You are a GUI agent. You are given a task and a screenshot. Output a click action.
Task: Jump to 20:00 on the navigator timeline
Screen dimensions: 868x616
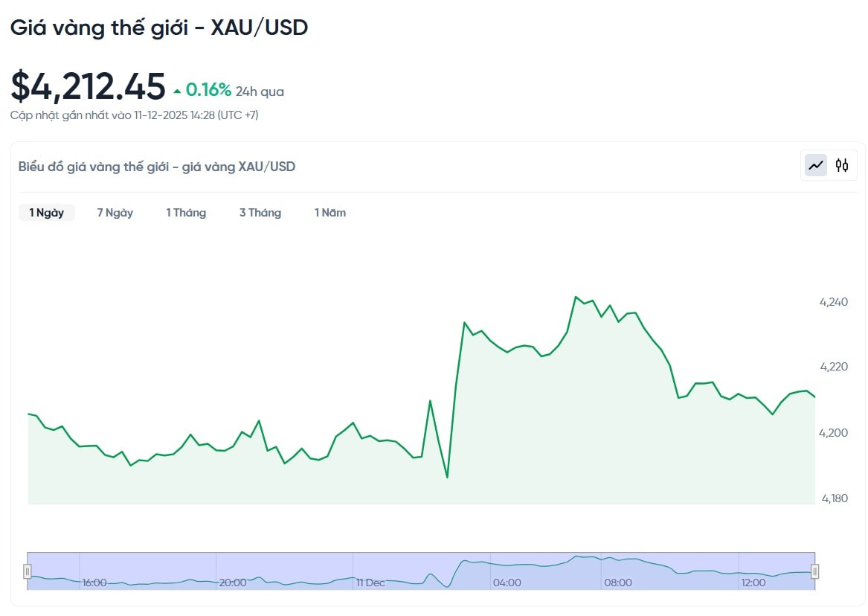[x=233, y=583]
